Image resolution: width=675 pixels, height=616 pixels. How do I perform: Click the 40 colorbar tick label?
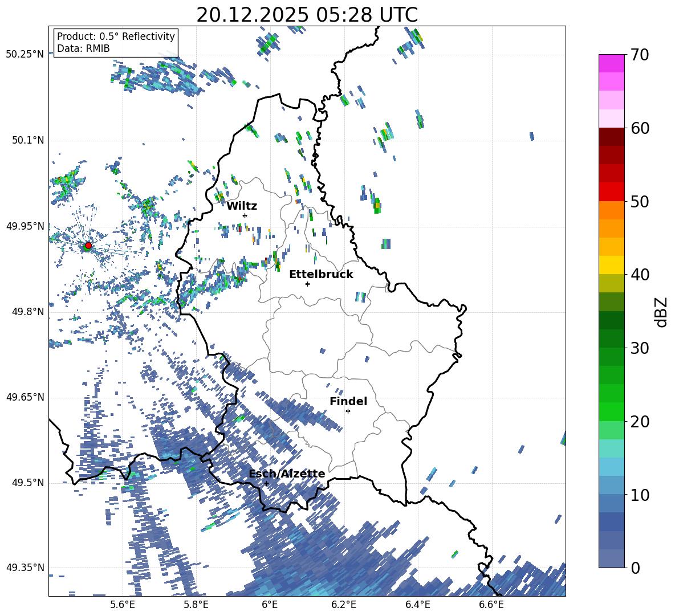click(640, 275)
